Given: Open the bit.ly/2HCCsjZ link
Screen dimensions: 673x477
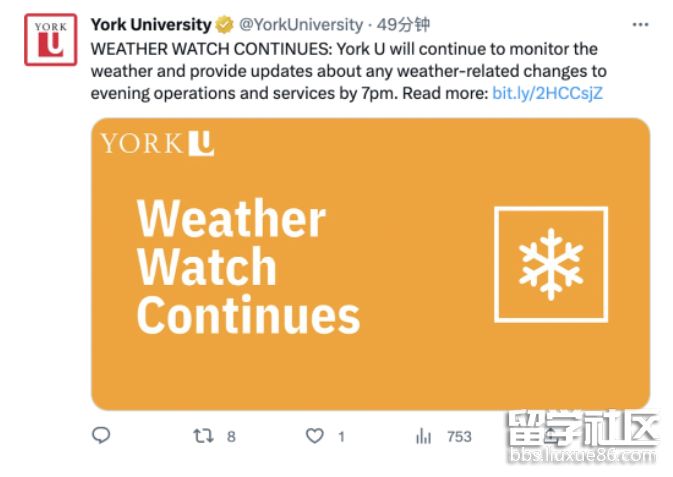Looking at the screenshot, I should point(548,93).
